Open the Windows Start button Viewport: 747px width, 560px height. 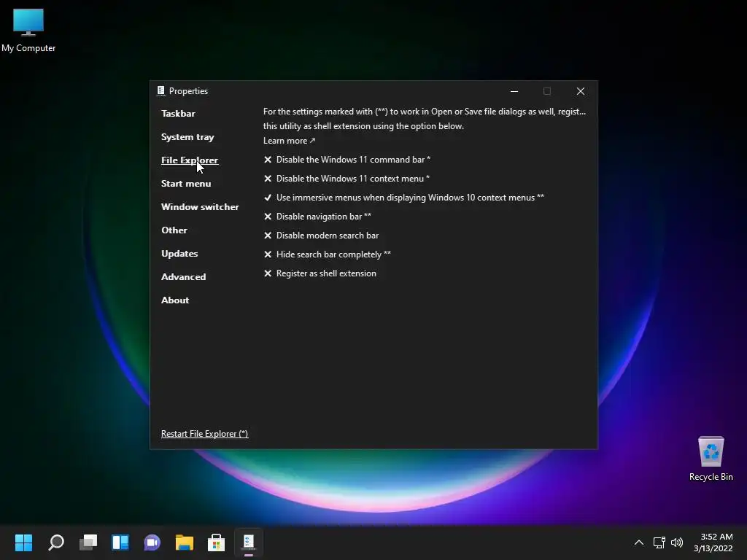23,542
